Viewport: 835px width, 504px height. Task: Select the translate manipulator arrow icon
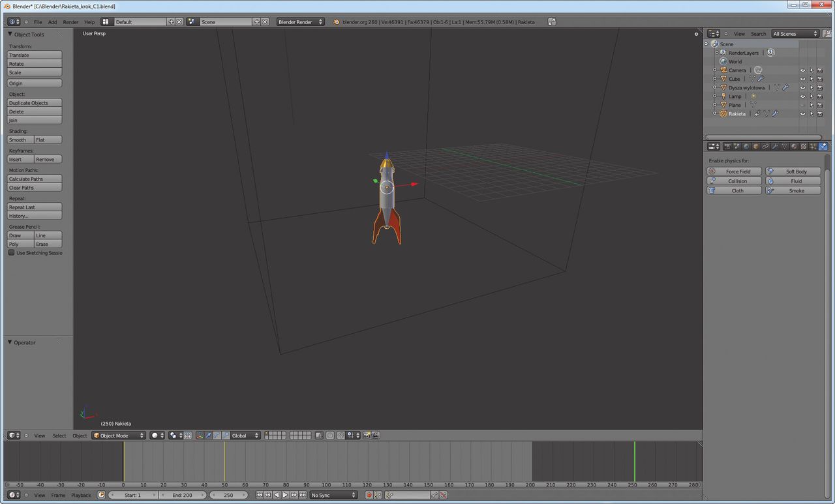tap(208, 435)
